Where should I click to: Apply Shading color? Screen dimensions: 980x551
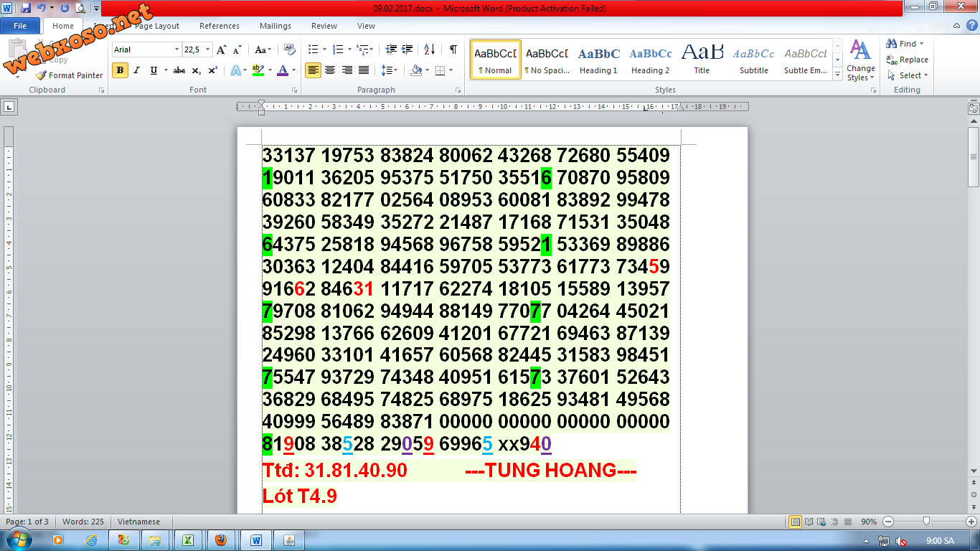pyautogui.click(x=416, y=70)
